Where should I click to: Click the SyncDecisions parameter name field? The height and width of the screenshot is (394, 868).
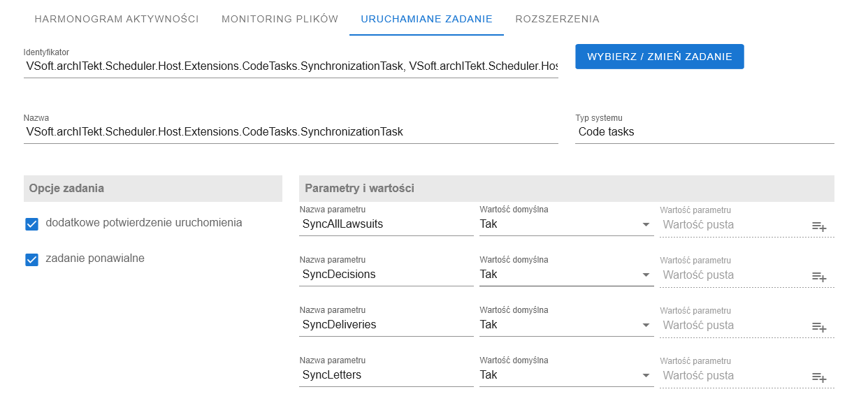pos(386,275)
